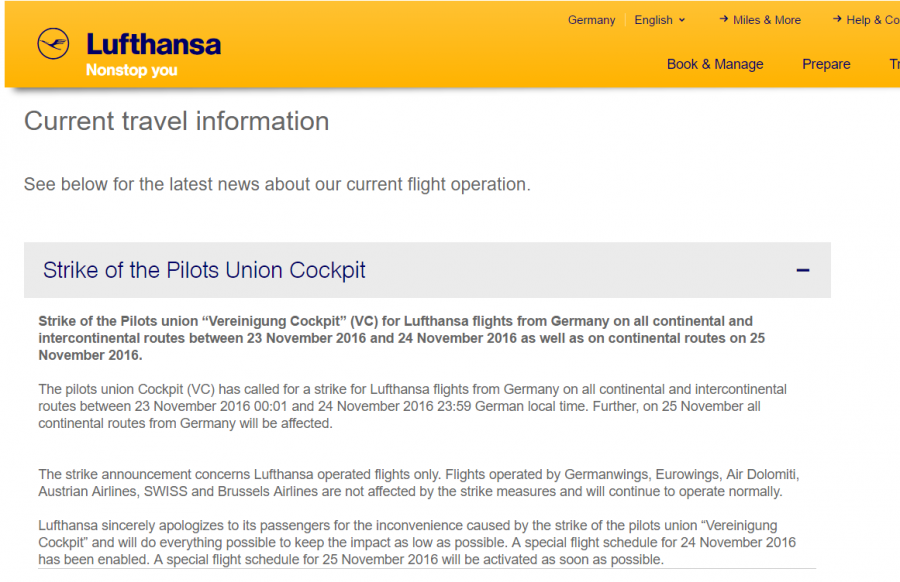Click the partially visible menu right of Prepare
The height and width of the screenshot is (582, 900).
point(893,64)
